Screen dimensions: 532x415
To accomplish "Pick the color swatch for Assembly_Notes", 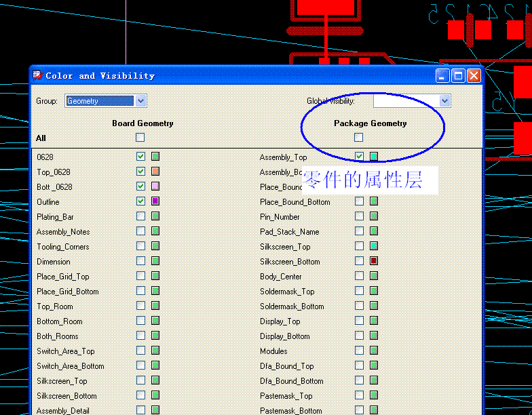I will tap(155, 231).
